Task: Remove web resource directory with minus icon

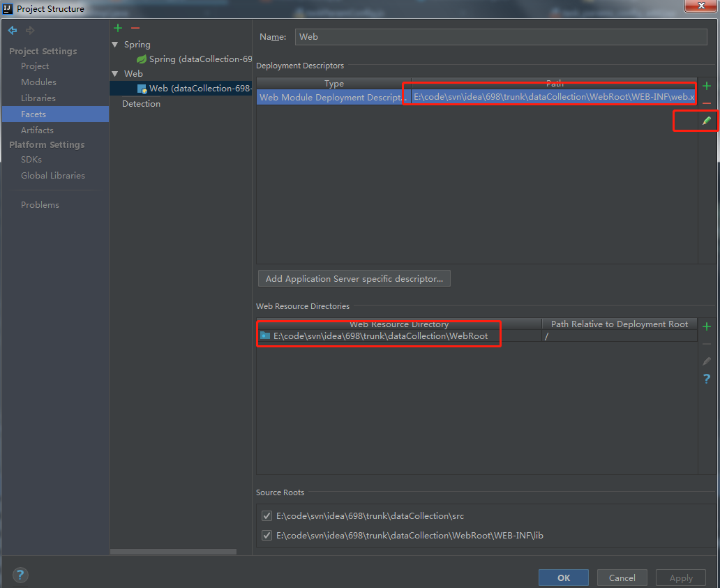Action: [707, 344]
